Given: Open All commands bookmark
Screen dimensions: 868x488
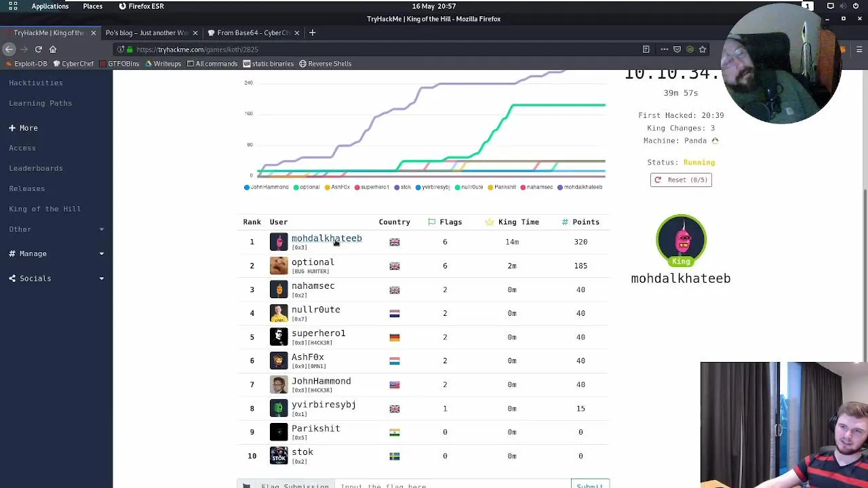Looking at the screenshot, I should (x=212, y=64).
